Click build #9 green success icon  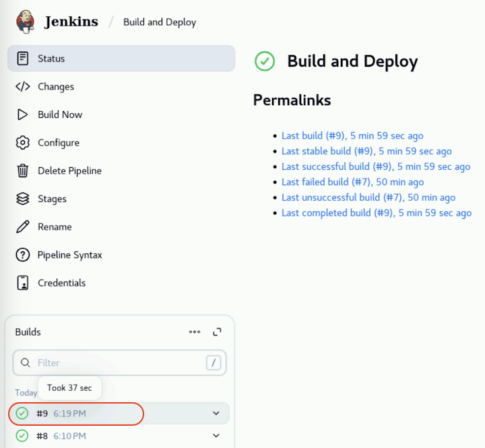pyautogui.click(x=22, y=413)
